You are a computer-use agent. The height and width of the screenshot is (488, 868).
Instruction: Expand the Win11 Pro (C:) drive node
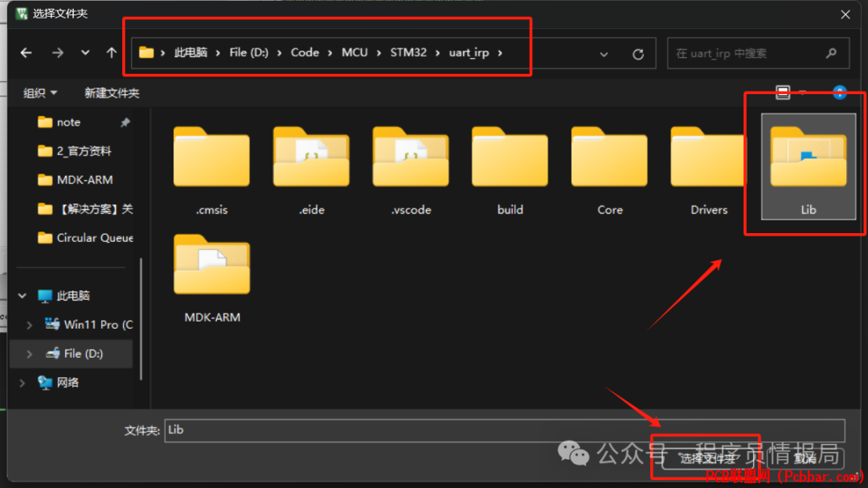30,325
